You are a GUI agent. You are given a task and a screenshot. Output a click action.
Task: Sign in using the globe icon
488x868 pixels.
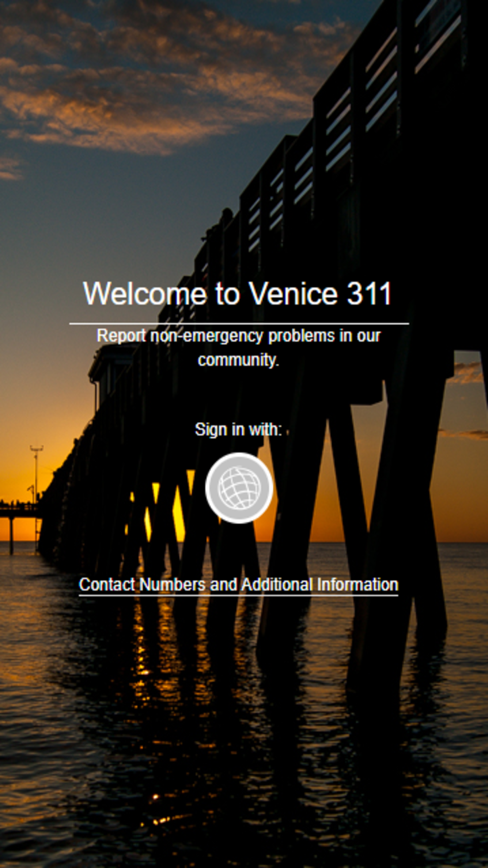tap(239, 488)
